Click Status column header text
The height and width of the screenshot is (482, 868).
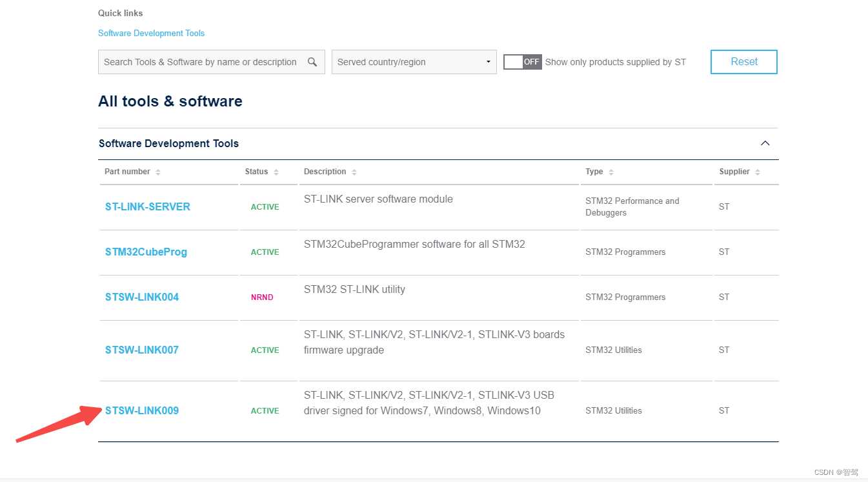coord(256,172)
